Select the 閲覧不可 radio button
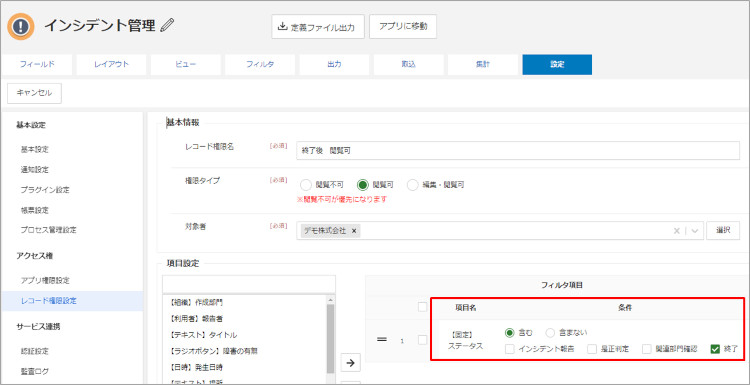The image size is (750, 385). (x=306, y=185)
